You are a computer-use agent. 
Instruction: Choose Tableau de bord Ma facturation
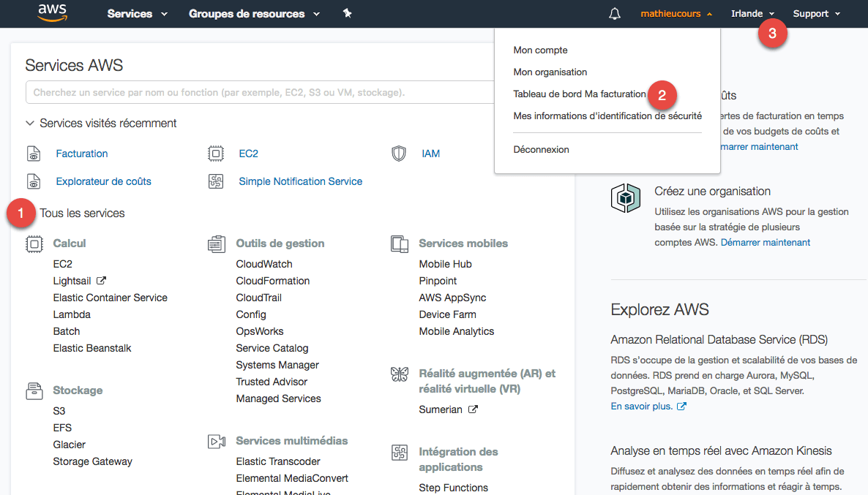(580, 94)
